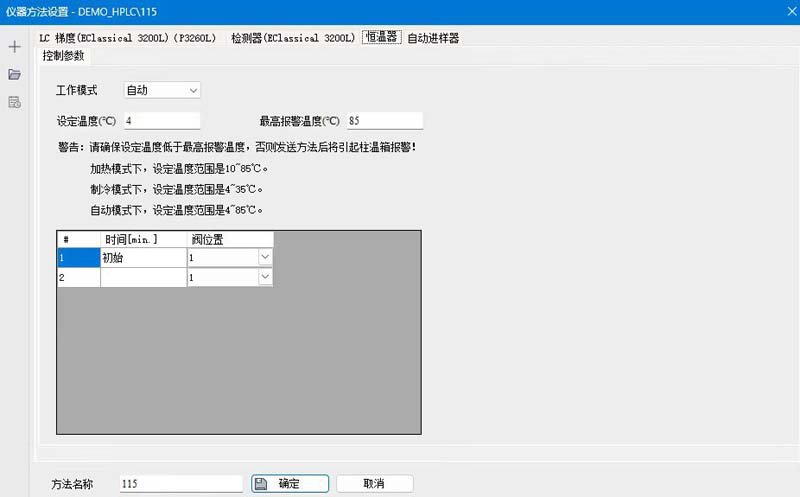This screenshot has width=800, height=497.
Task: Click the 方法名称 text field
Action: 181,483
